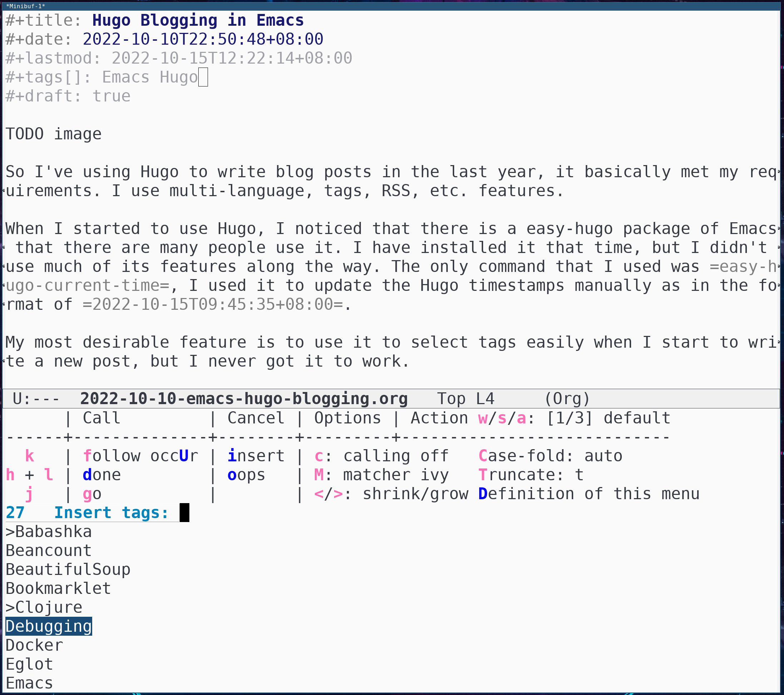
Task: Select the marked ">Babashka" candidate
Action: (x=49, y=531)
